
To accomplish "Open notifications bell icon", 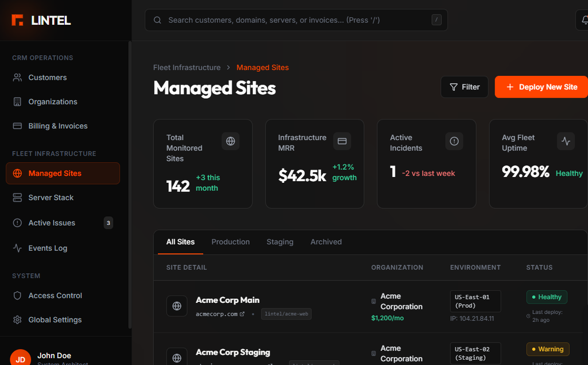I will tap(585, 20).
